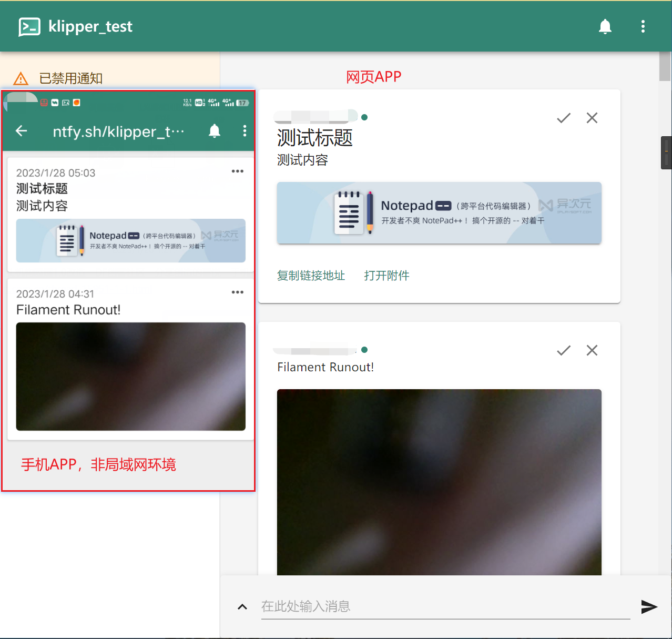Delete the 测试标题 message with the X
672x639 pixels.
click(x=592, y=118)
